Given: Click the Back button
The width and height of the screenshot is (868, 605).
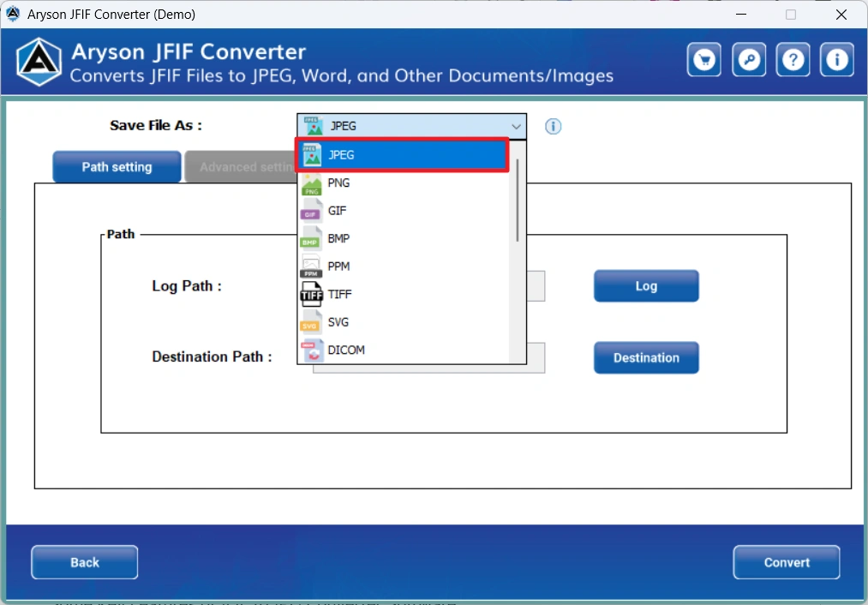Looking at the screenshot, I should [x=85, y=562].
